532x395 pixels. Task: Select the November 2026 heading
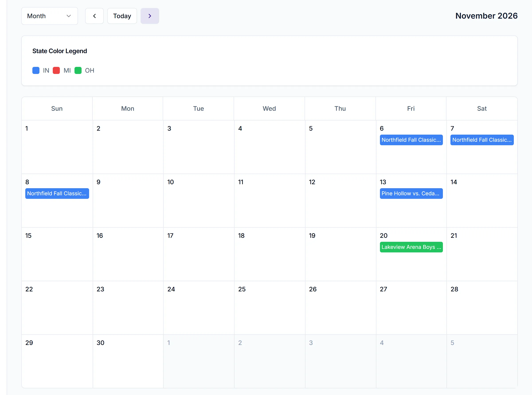pos(486,16)
